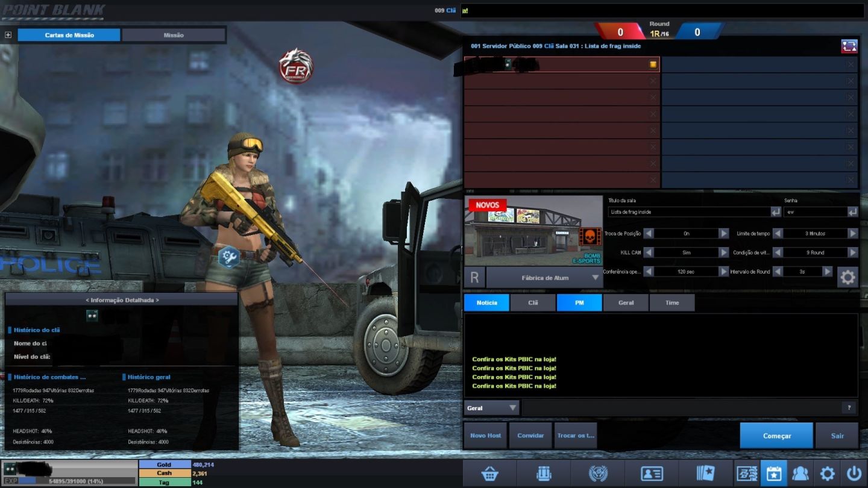Click the swap teams icon above player slots
868x488 pixels.
[849, 46]
